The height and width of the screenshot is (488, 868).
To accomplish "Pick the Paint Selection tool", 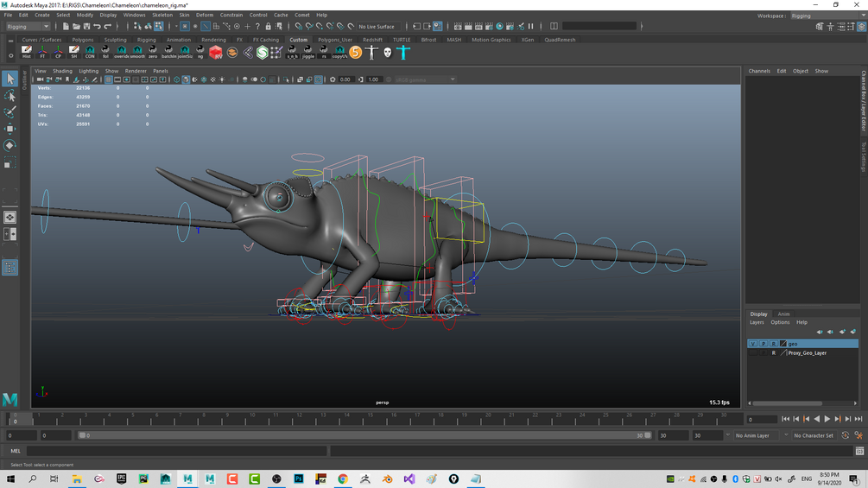I will click(x=10, y=112).
